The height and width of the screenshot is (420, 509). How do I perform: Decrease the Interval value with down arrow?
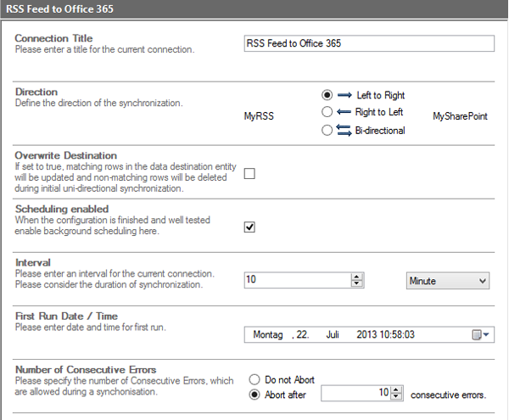click(357, 284)
